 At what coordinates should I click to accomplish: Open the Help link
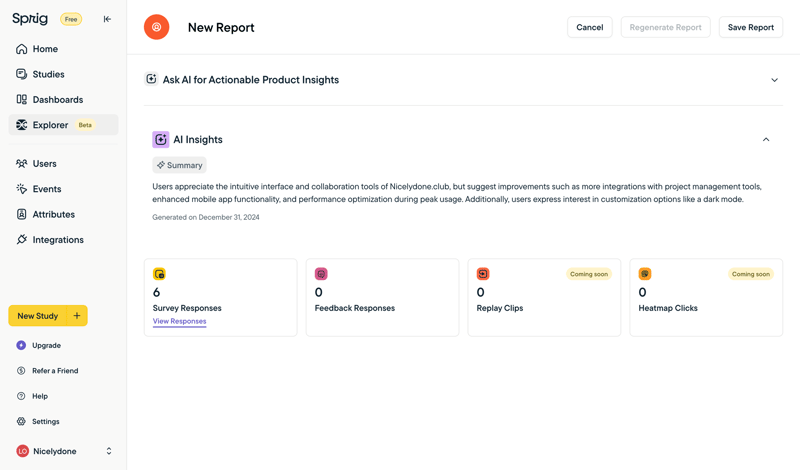40,396
